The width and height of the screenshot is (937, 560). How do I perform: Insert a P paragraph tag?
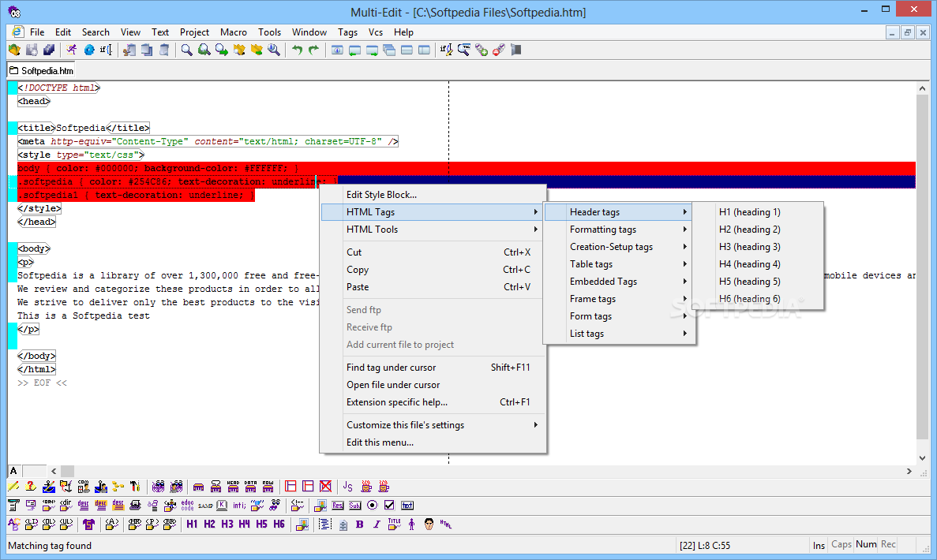point(152,524)
